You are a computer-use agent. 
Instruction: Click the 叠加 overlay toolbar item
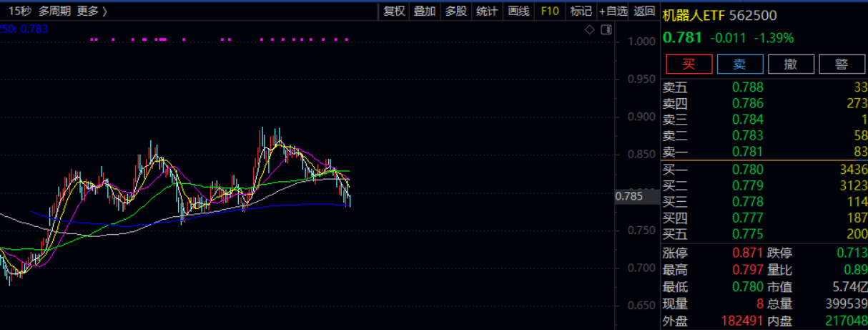[x=425, y=11]
